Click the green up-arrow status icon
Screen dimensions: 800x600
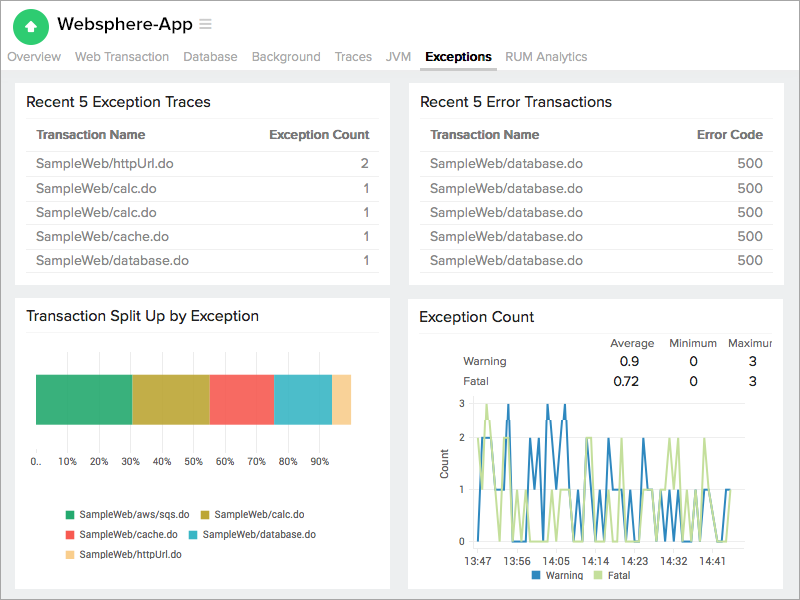coord(31,25)
